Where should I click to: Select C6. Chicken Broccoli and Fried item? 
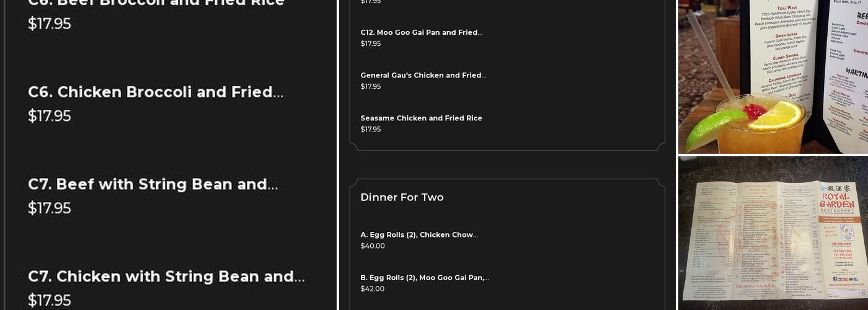pyautogui.click(x=156, y=92)
